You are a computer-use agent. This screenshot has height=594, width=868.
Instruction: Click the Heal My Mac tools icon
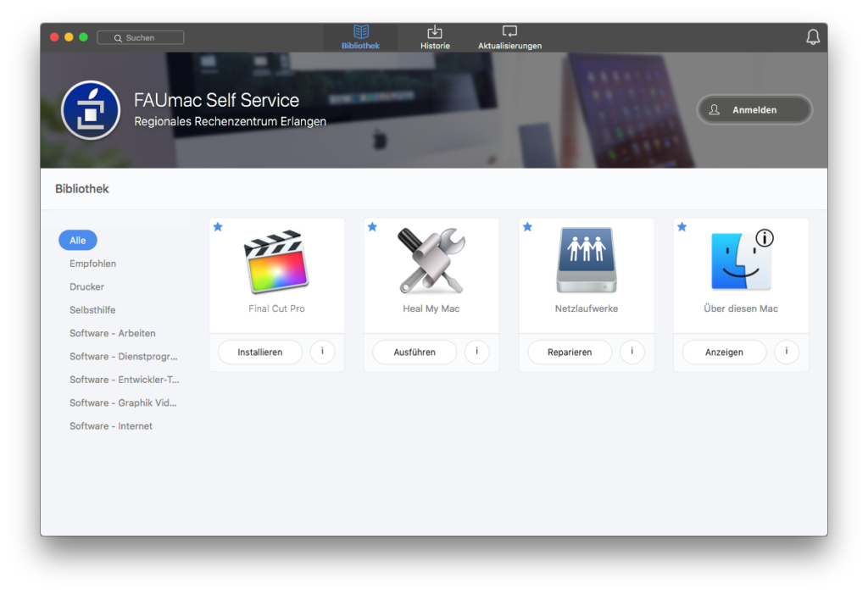click(x=431, y=261)
